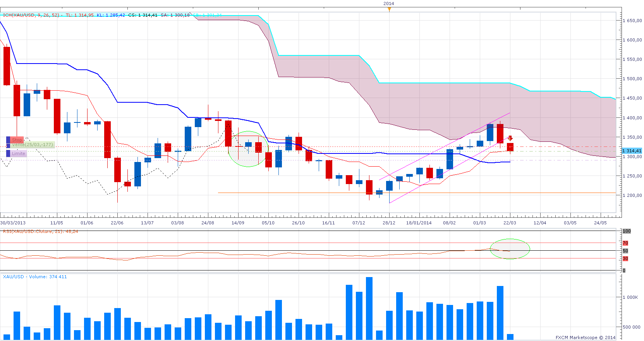This screenshot has height=341, width=644.
Task: Click the 1 450,00 price axis label
Action: pos(632,98)
